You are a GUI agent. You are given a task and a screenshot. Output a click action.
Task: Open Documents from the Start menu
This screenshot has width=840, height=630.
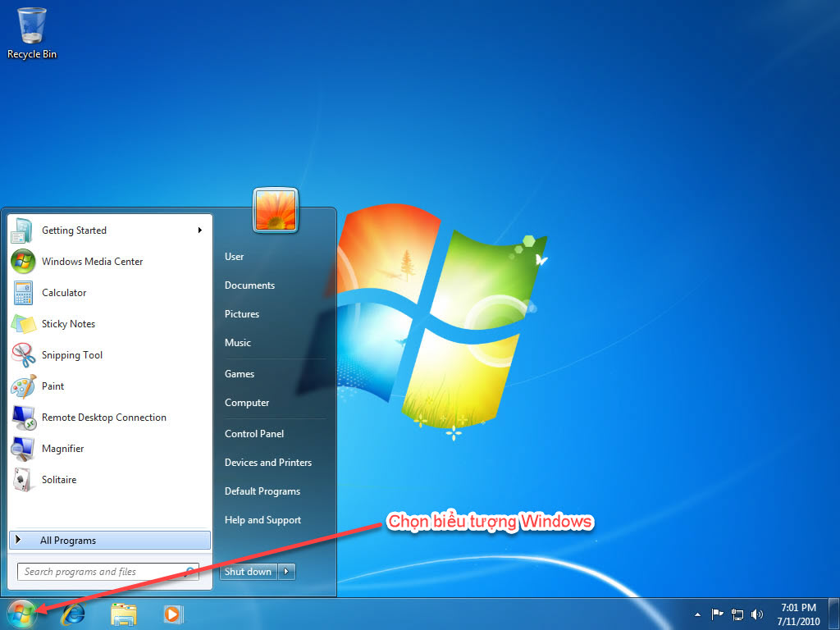(x=249, y=285)
